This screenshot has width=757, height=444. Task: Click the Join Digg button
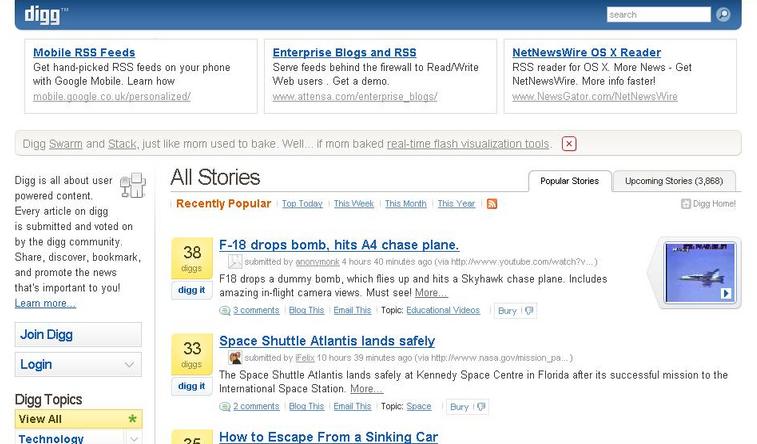tap(78, 334)
